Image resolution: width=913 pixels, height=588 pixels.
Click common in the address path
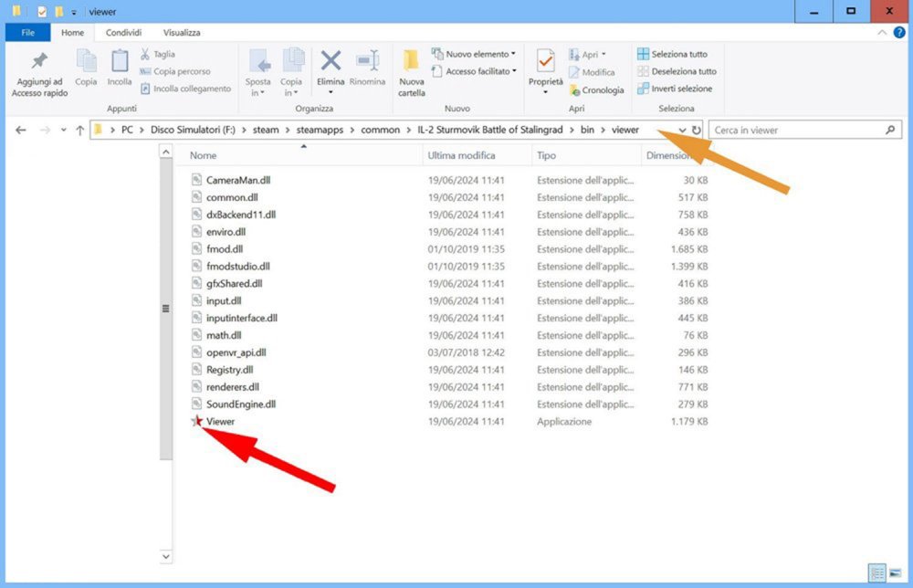click(x=380, y=130)
